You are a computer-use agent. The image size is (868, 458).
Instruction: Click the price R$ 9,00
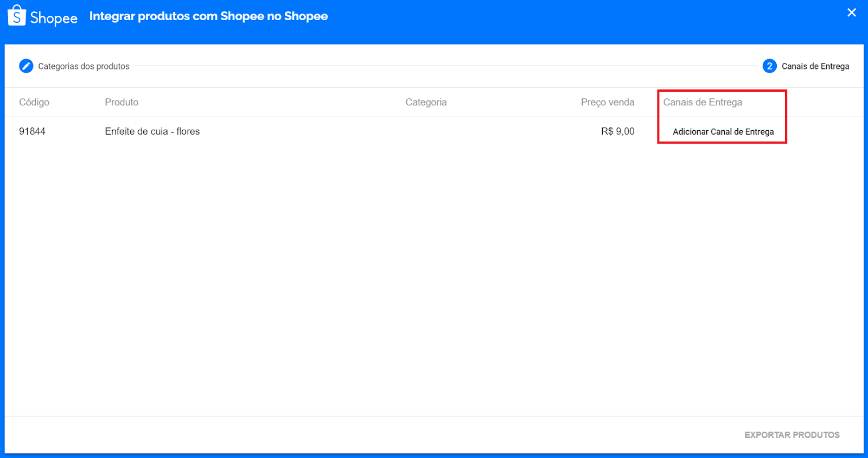[617, 131]
